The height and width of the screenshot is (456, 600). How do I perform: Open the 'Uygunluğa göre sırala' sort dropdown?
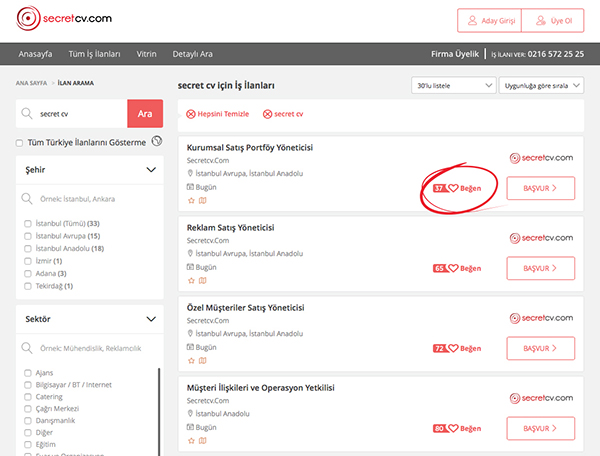tap(540, 86)
